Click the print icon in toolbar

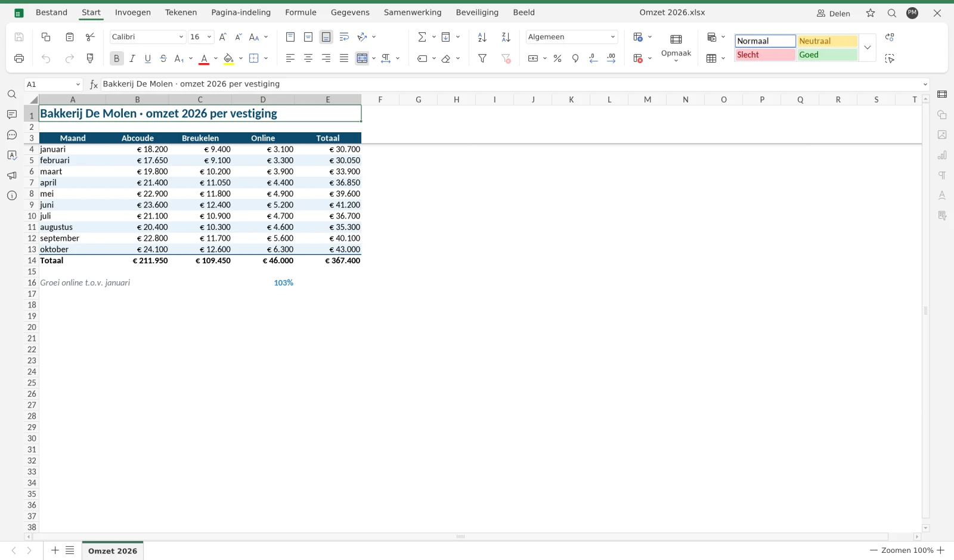19,58
